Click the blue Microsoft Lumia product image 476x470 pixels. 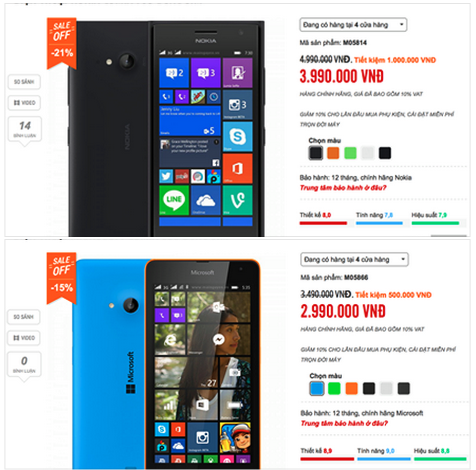coord(167,364)
